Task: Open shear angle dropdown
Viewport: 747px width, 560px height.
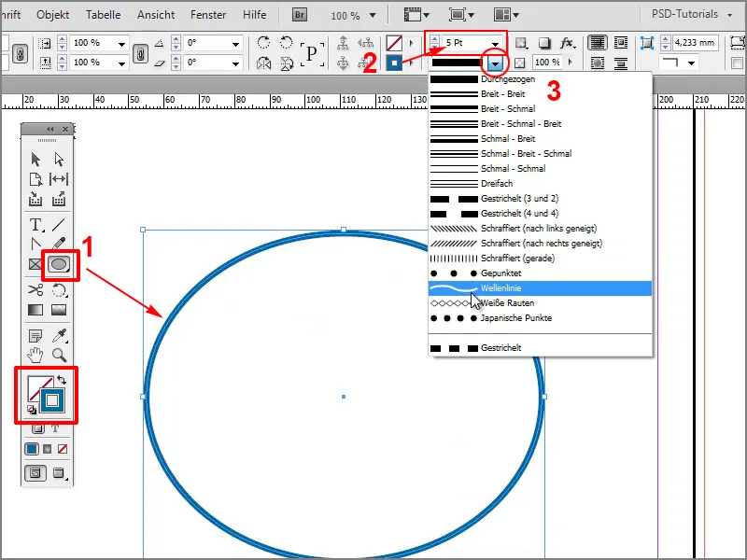Action: click(235, 63)
